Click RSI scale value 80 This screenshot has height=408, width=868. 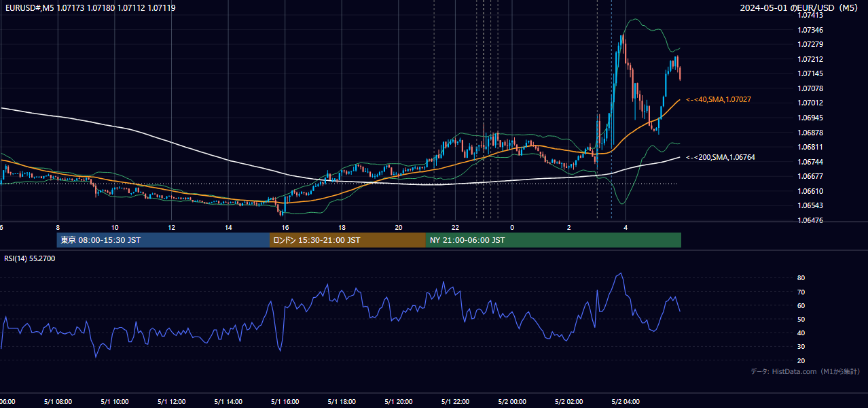click(x=801, y=278)
